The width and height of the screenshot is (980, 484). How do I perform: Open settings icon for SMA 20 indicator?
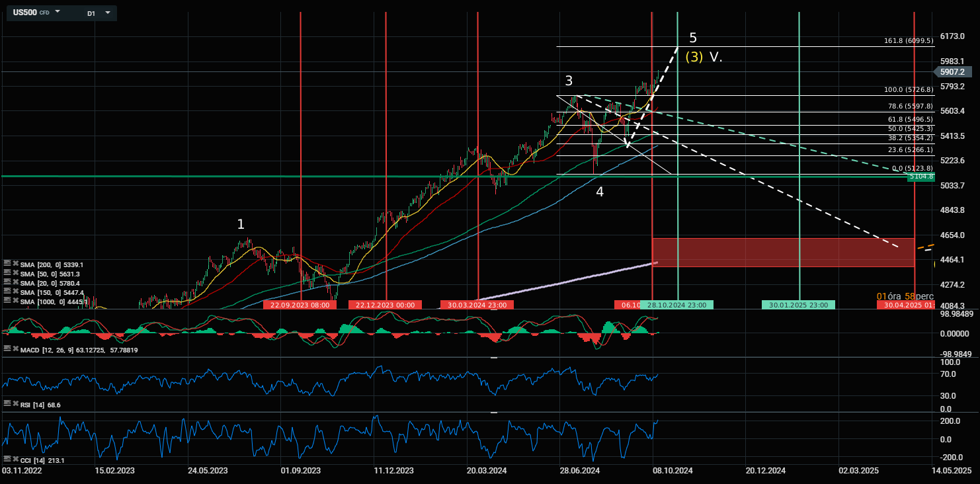click(7, 282)
